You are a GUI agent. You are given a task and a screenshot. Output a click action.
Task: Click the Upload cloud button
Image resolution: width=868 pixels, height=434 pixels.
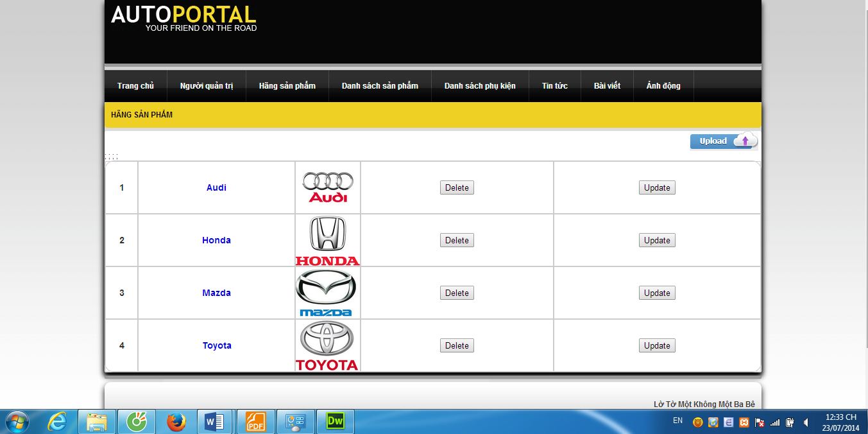(x=724, y=141)
